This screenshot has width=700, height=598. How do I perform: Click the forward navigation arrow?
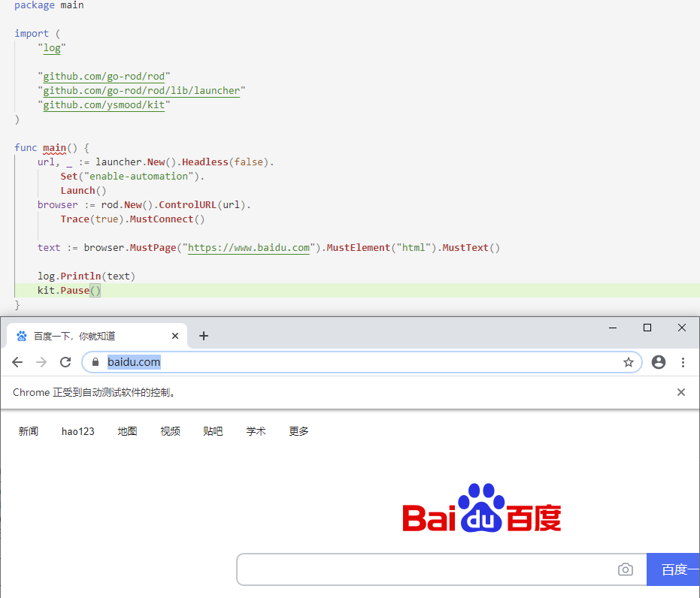pos(41,362)
